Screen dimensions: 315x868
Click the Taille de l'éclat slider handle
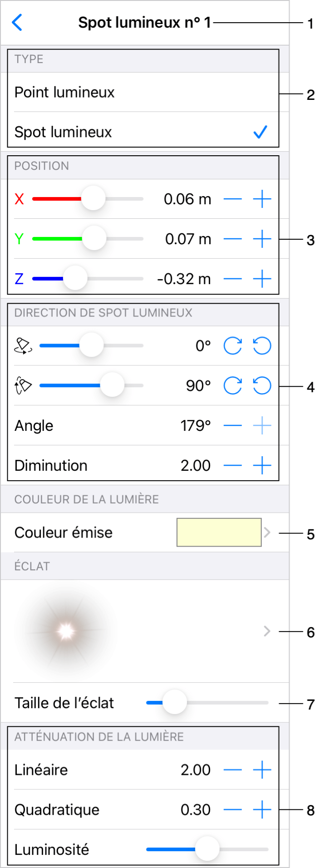(x=174, y=703)
